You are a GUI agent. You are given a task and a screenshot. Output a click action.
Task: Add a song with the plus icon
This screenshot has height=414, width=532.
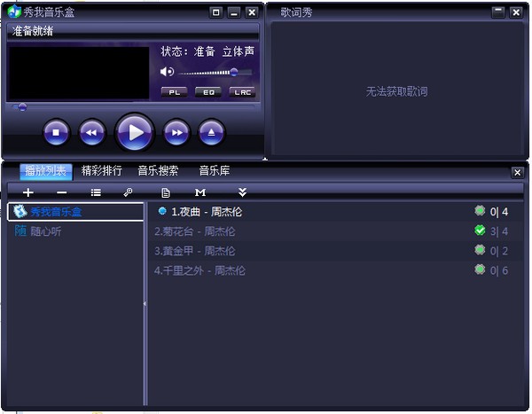point(27,192)
